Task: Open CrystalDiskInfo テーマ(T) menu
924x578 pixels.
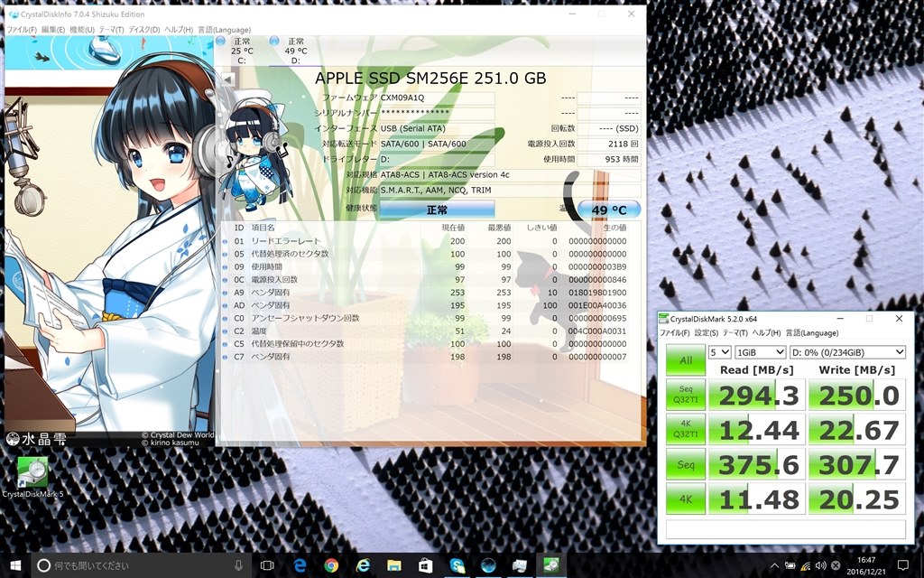Action: pos(111,30)
